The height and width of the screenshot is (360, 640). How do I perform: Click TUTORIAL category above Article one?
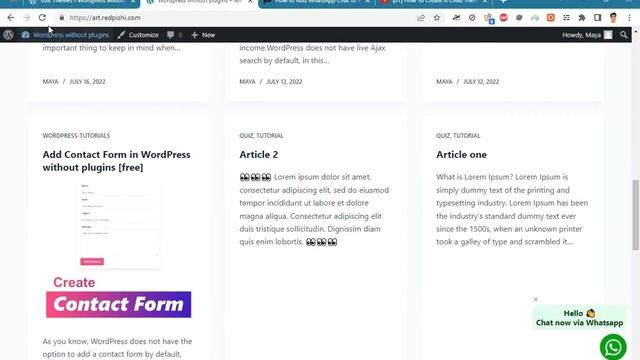tap(466, 136)
